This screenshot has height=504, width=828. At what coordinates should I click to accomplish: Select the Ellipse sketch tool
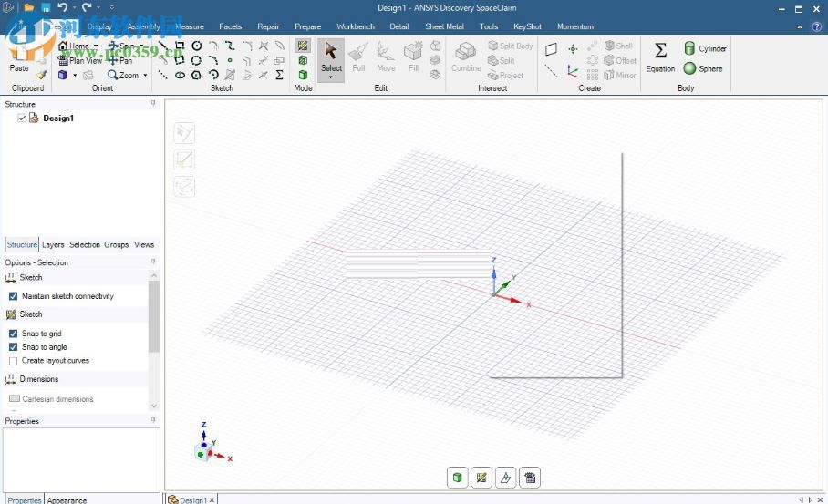tap(180, 75)
